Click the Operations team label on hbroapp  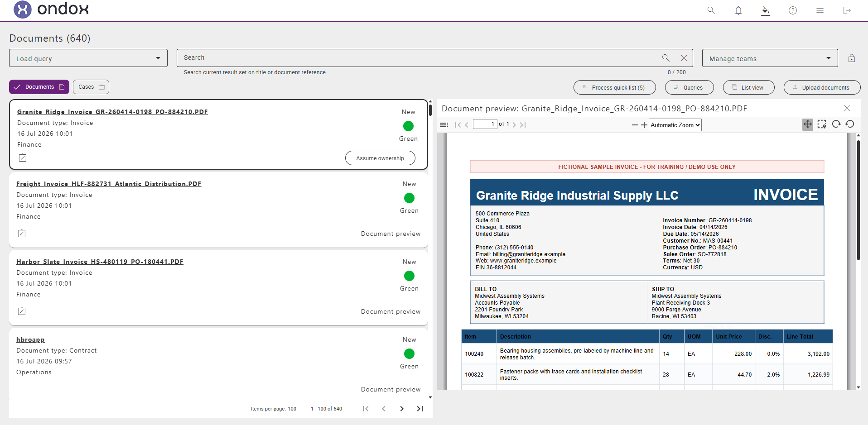click(x=34, y=372)
